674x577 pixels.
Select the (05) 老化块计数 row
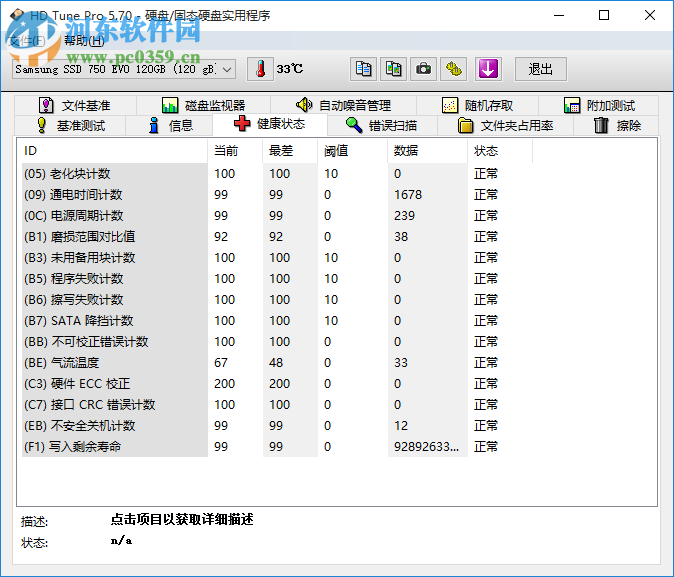pos(277,174)
